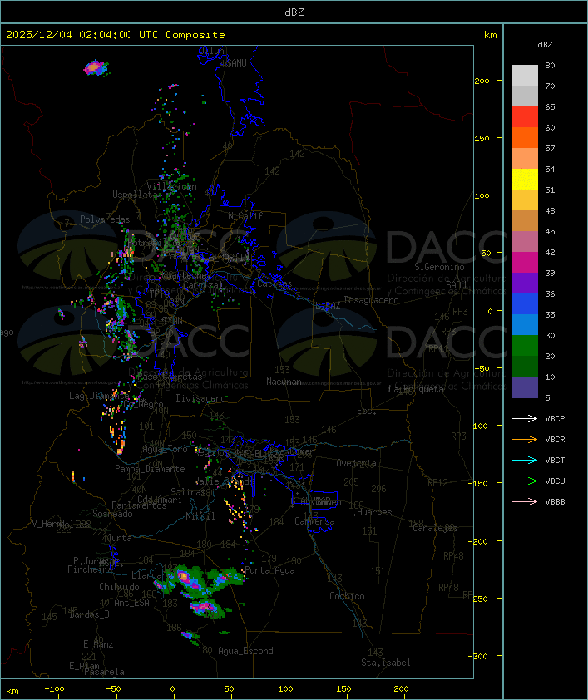Select the gray 65-70 dBZ swatch

click(x=525, y=96)
